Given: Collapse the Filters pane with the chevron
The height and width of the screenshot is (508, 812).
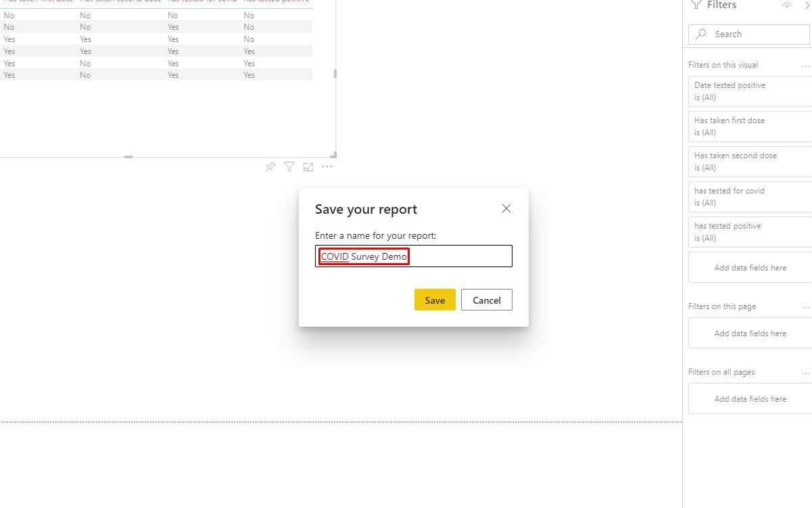Looking at the screenshot, I should click(x=807, y=5).
